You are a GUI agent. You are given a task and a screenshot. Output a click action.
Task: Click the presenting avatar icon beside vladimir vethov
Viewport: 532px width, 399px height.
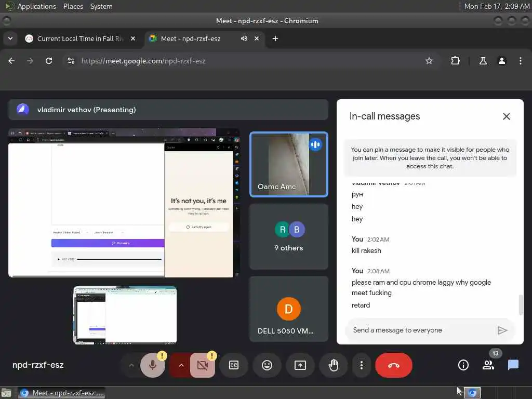pyautogui.click(x=23, y=109)
